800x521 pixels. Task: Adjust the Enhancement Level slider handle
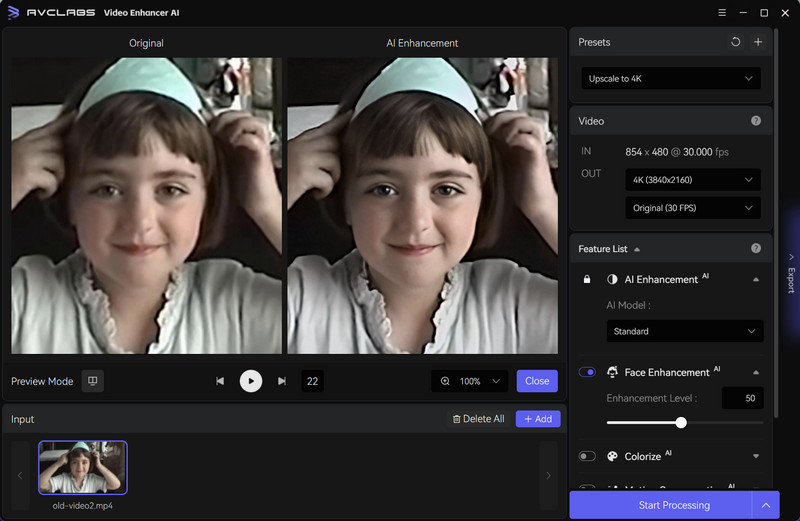point(681,423)
